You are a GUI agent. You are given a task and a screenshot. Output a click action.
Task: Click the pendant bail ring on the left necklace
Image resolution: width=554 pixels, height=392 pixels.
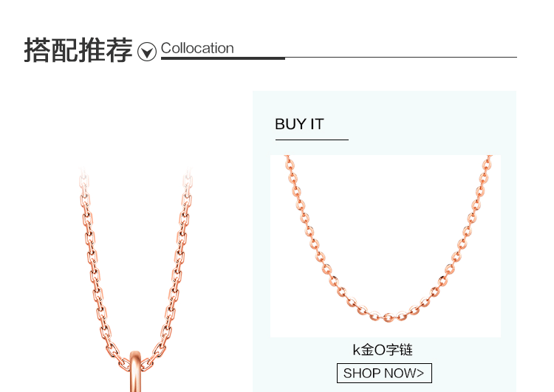pos(135,371)
